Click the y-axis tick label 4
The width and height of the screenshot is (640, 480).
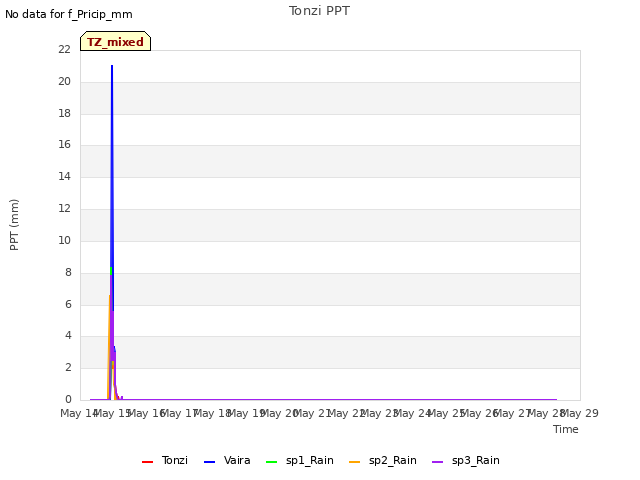pos(68,336)
